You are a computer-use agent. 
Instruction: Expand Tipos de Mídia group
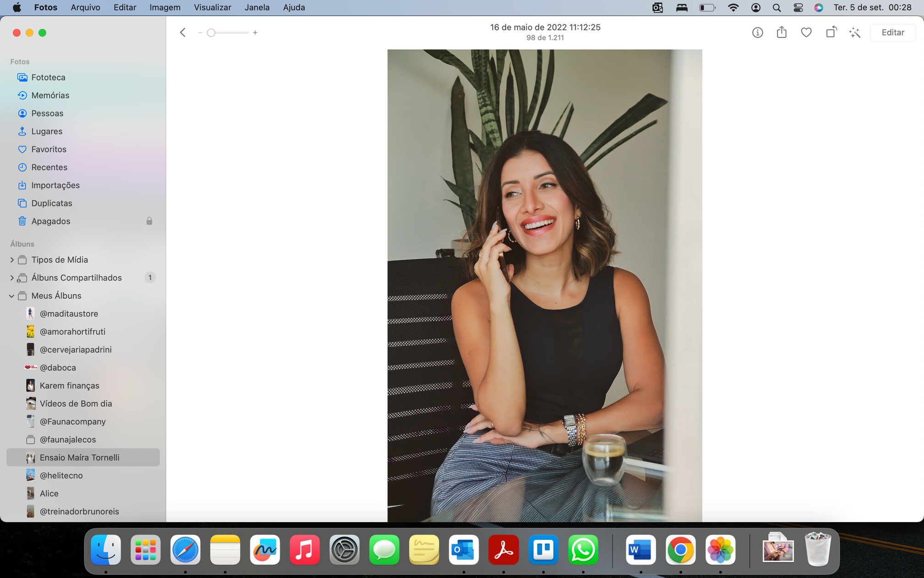(12, 260)
